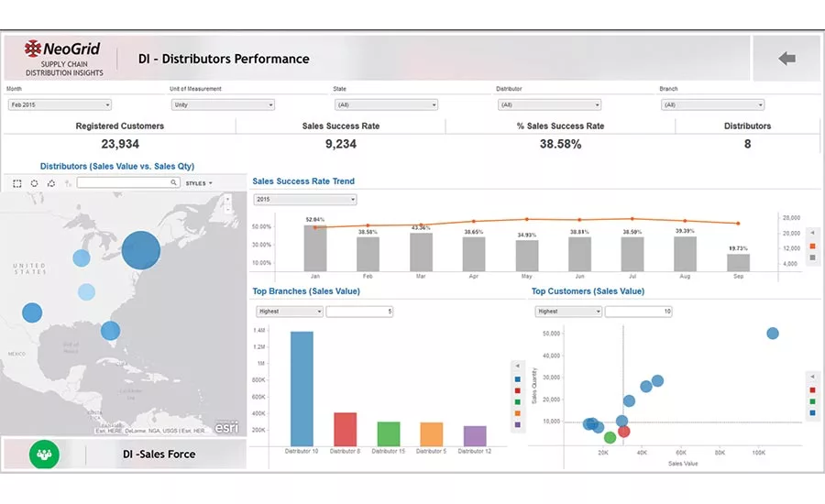Select the rectangle selection map tool
The width and height of the screenshot is (825, 504).
pyautogui.click(x=17, y=183)
